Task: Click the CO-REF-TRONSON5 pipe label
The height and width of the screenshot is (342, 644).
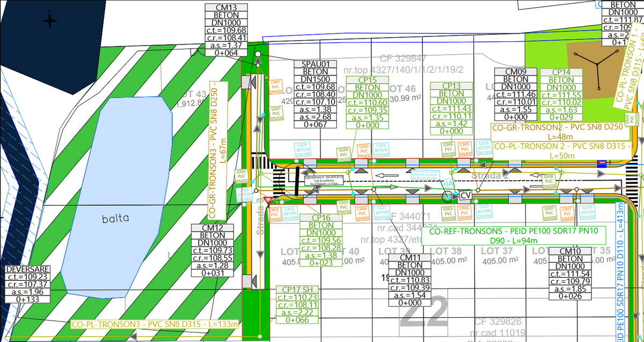Action: point(514,235)
